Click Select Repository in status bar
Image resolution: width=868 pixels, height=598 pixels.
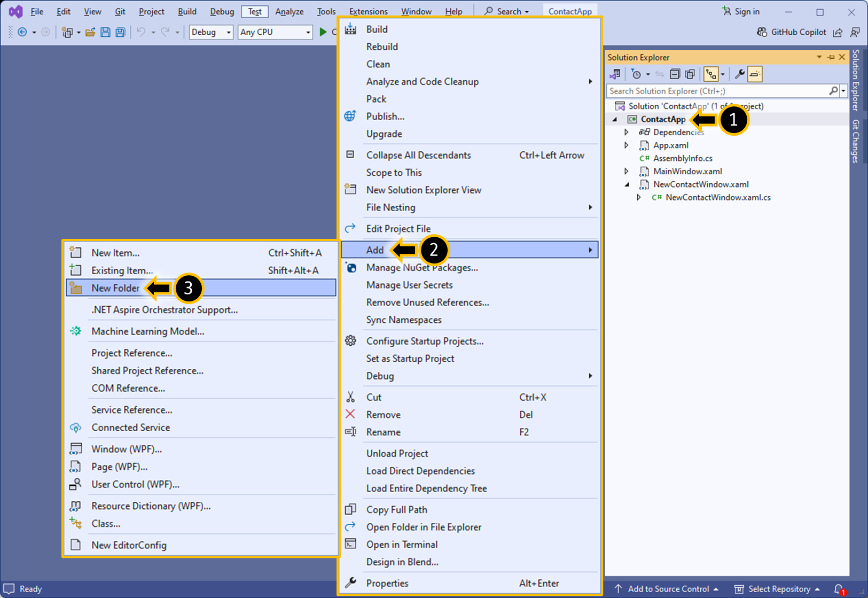[x=777, y=589]
